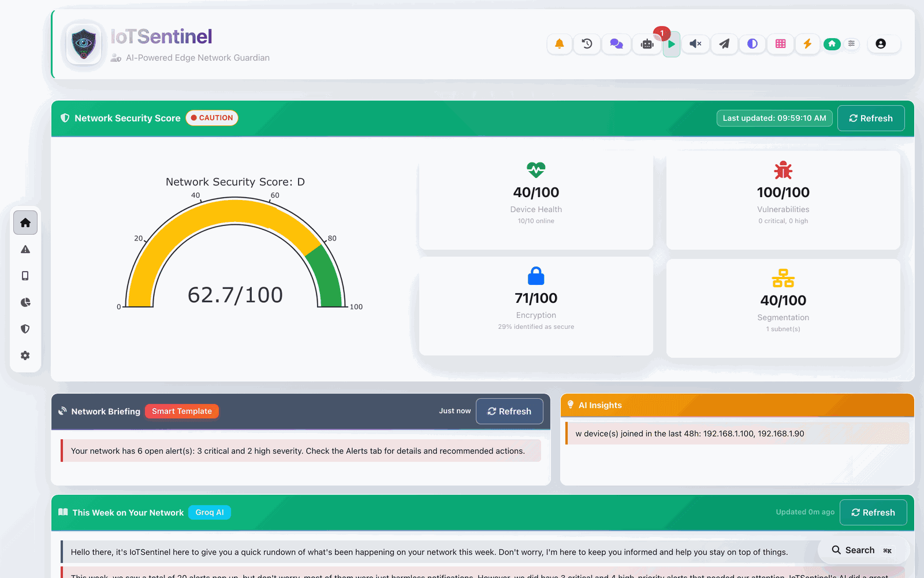The width and height of the screenshot is (924, 578).
Task: Open the history clock icon
Action: pyautogui.click(x=587, y=44)
